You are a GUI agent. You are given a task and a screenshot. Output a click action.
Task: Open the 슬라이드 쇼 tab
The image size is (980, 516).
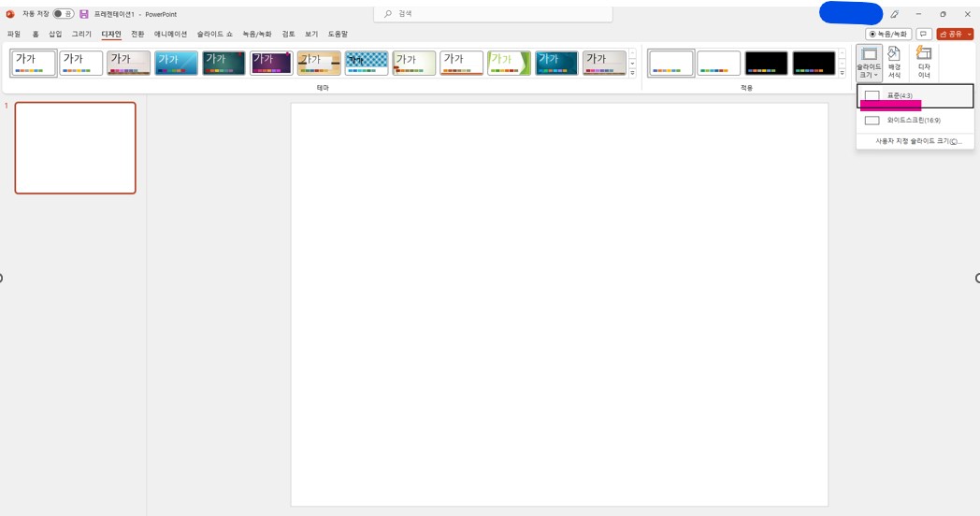(x=214, y=34)
